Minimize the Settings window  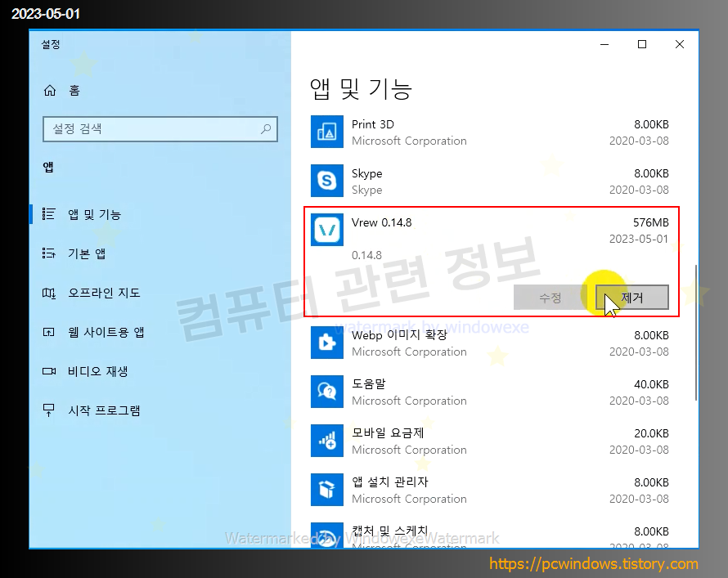point(604,44)
